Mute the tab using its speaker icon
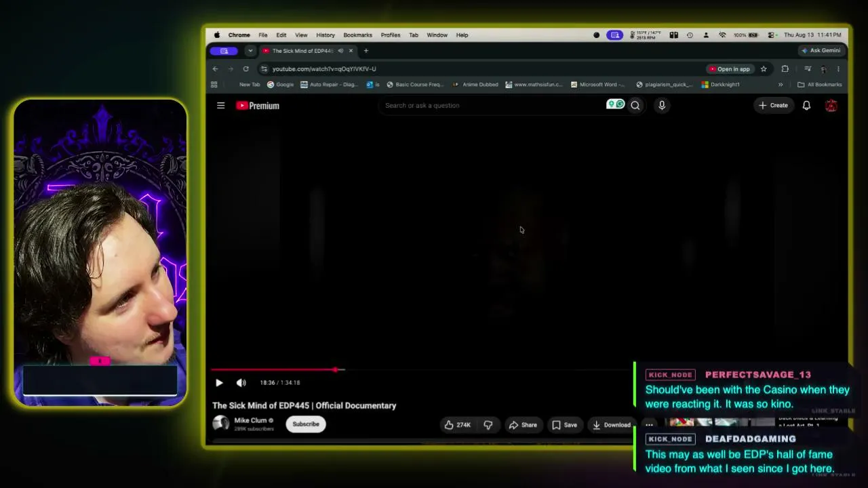This screenshot has width=868, height=488. coord(340,51)
